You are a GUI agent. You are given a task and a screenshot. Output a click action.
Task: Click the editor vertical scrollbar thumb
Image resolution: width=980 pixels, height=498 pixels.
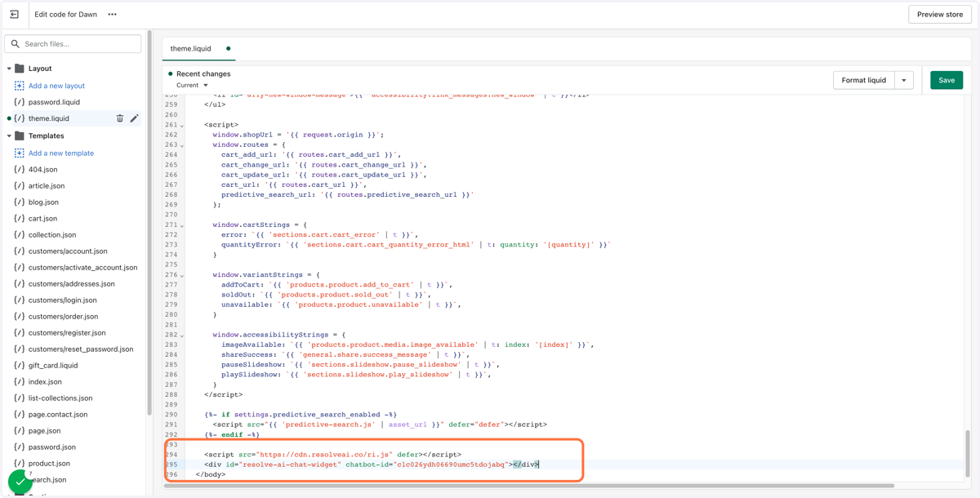969,455
